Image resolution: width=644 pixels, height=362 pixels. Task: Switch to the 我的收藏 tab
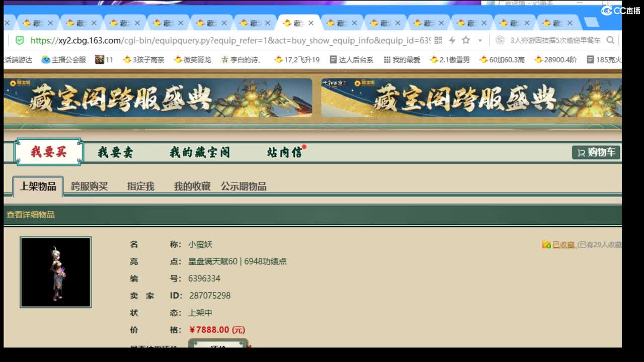click(192, 187)
